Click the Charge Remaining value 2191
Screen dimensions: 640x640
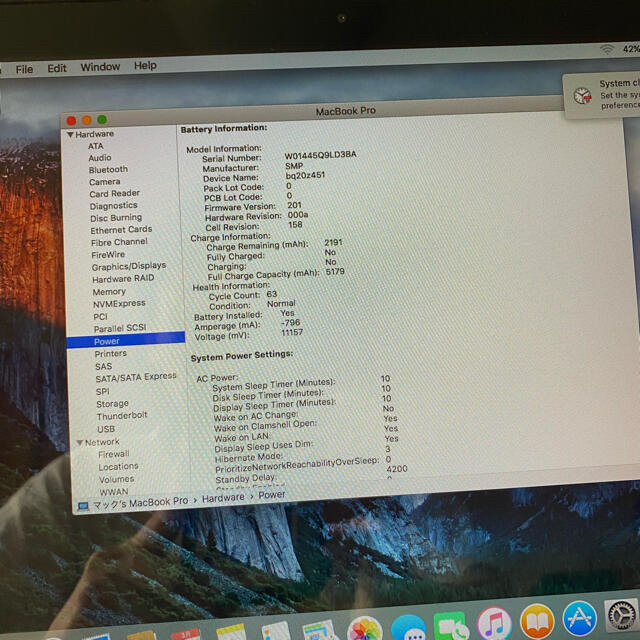coord(333,242)
